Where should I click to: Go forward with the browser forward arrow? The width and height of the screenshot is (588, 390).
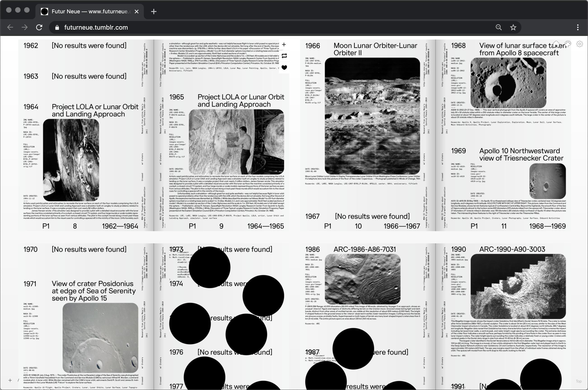pos(25,27)
